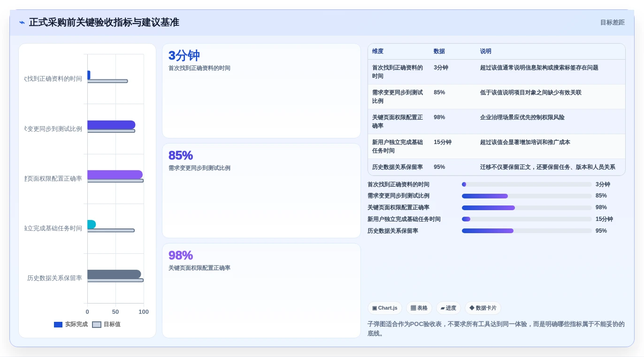The height and width of the screenshot is (357, 644).
Task: Click description 低于该值说明项目对象之间缺少有效关联
Action: (x=531, y=92)
